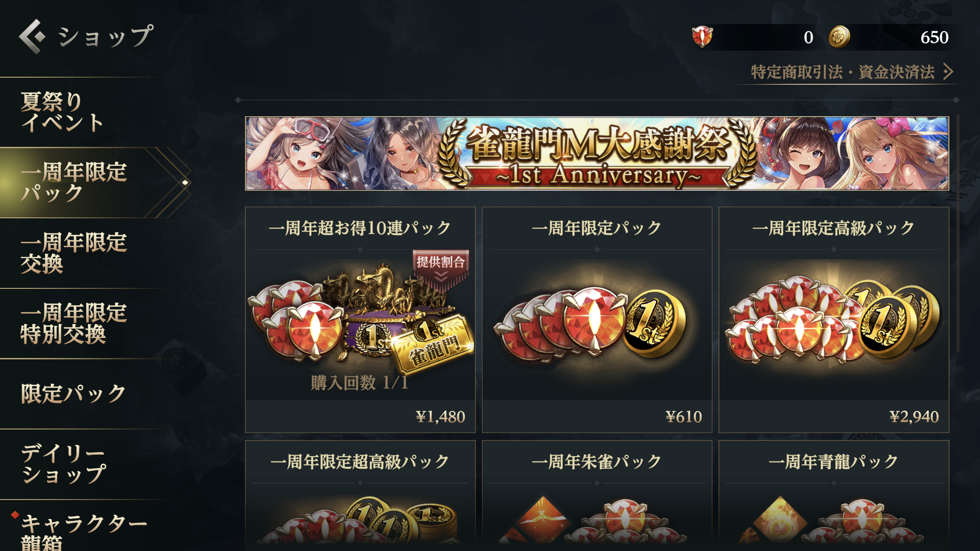The image size is (980, 551).
Task: Select the 一周年朱雀パック item
Action: coord(597,496)
